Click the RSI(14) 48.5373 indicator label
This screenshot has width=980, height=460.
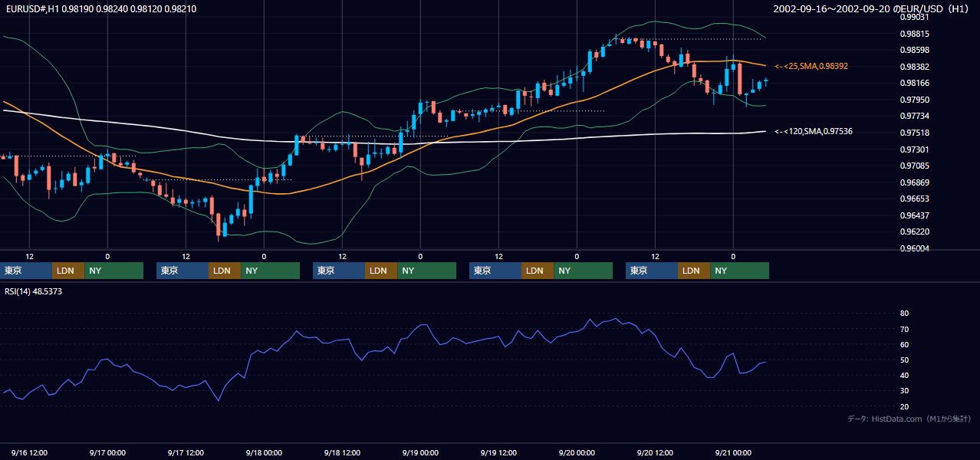coord(34,291)
